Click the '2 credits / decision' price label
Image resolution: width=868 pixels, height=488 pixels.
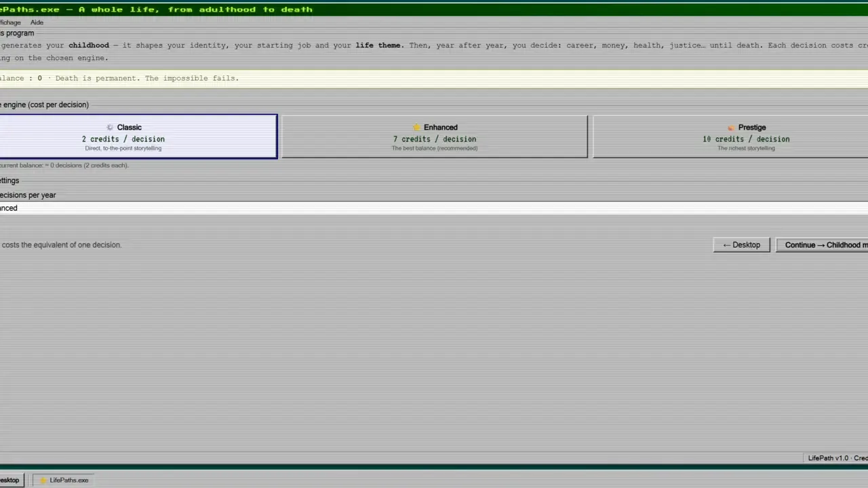[x=123, y=139]
